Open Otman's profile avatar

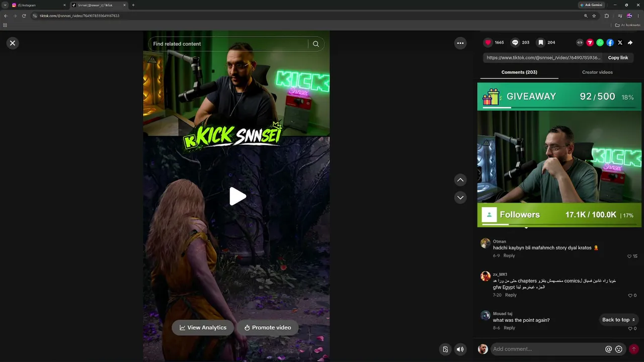click(485, 243)
